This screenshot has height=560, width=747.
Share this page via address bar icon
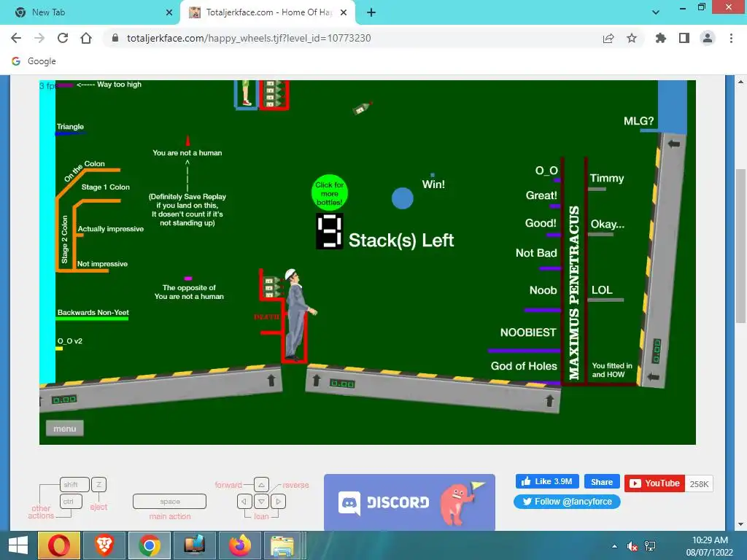tap(608, 38)
